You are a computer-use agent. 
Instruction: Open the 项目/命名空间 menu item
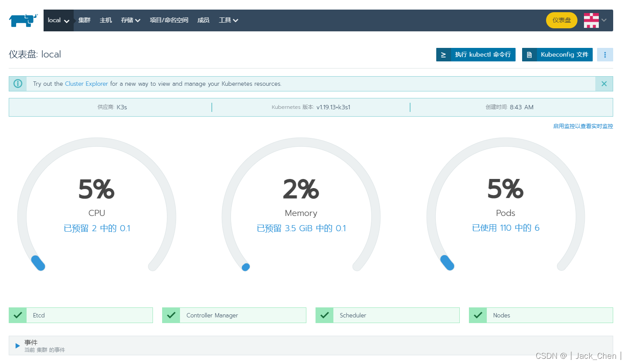pos(169,20)
